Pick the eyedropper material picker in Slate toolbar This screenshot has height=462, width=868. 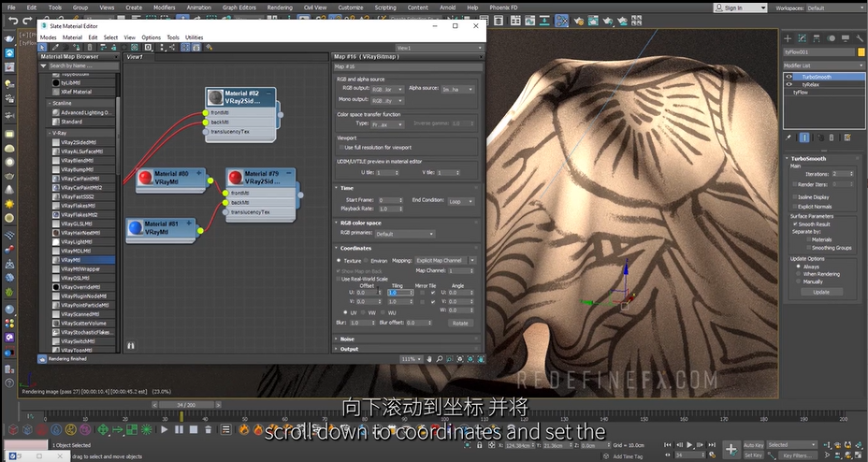point(55,48)
